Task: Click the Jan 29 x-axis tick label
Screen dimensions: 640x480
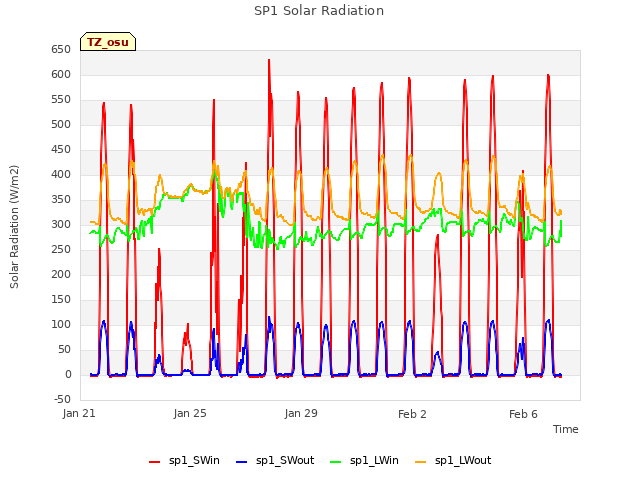Action: coord(301,413)
